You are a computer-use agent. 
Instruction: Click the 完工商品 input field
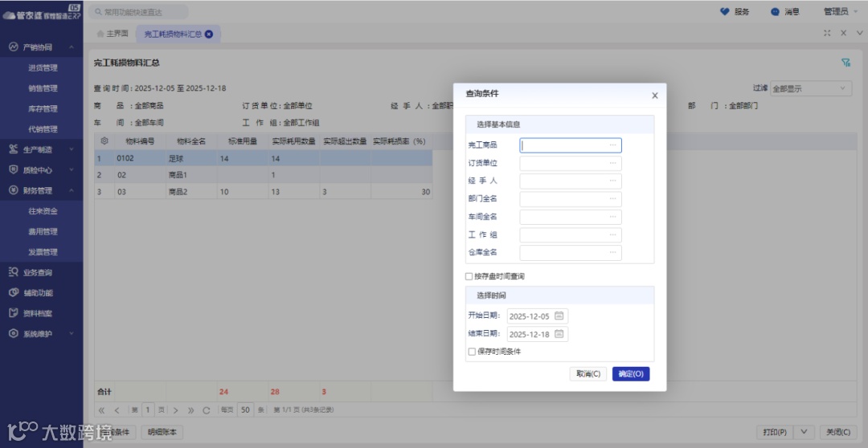click(x=570, y=145)
